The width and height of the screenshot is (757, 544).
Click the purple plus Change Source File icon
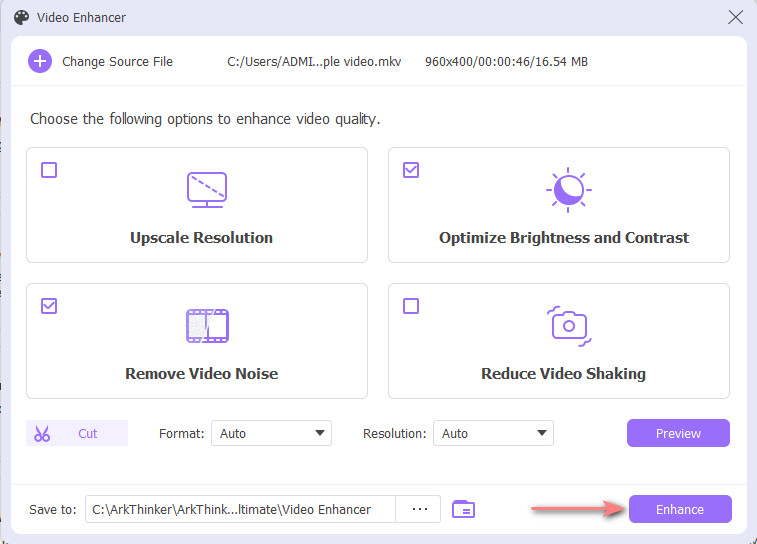tap(40, 61)
